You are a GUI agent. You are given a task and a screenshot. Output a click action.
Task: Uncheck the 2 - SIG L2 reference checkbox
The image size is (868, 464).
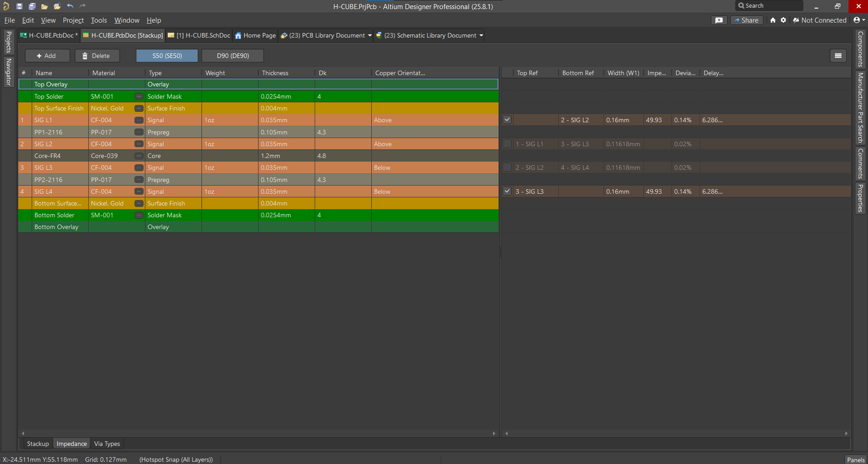pyautogui.click(x=507, y=120)
